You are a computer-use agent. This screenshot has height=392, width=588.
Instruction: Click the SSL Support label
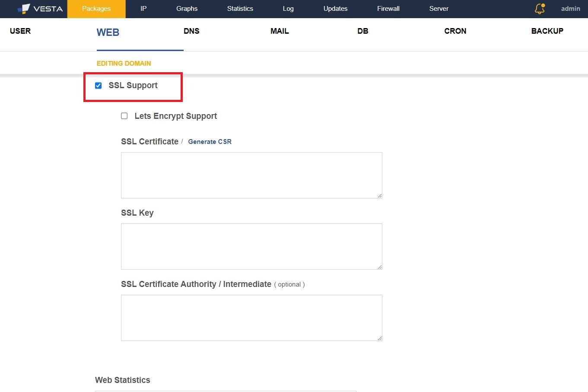tap(133, 86)
